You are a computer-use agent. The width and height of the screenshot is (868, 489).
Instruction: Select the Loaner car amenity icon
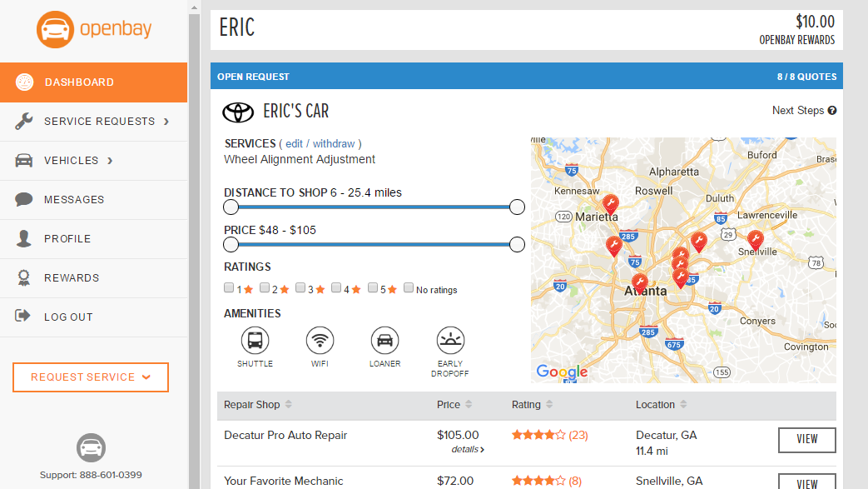pos(384,341)
